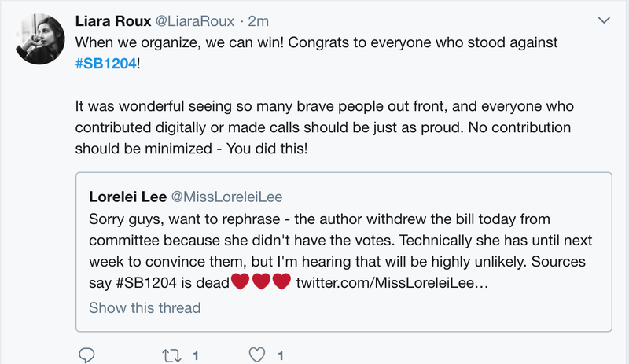Viewport: 629px width, 364px height.
Task: Click the @LiaraRoux handle
Action: (195, 19)
